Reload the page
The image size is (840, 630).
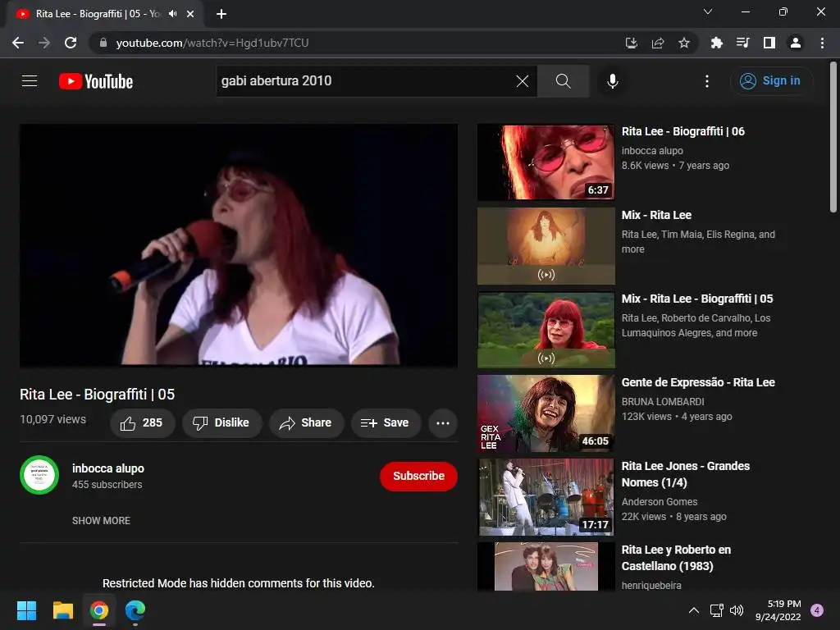pyautogui.click(x=71, y=43)
